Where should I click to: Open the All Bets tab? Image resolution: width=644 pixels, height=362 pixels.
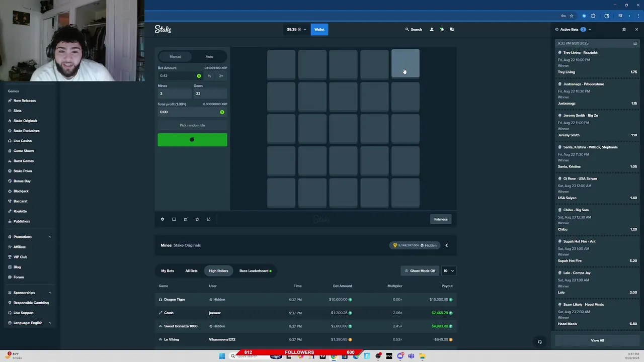(x=191, y=271)
